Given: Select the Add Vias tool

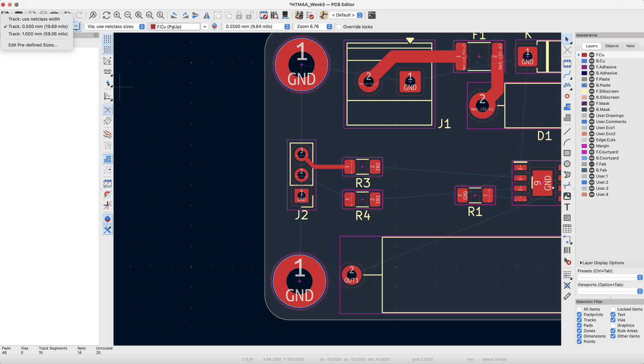Looking at the screenshot, I should (x=567, y=96).
